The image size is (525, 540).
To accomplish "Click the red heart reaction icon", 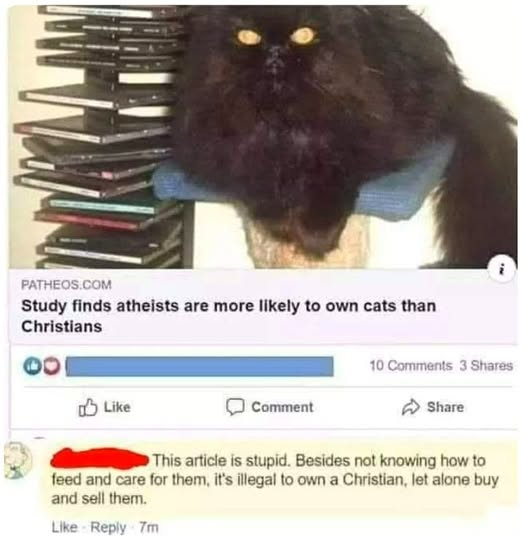I will (51, 367).
